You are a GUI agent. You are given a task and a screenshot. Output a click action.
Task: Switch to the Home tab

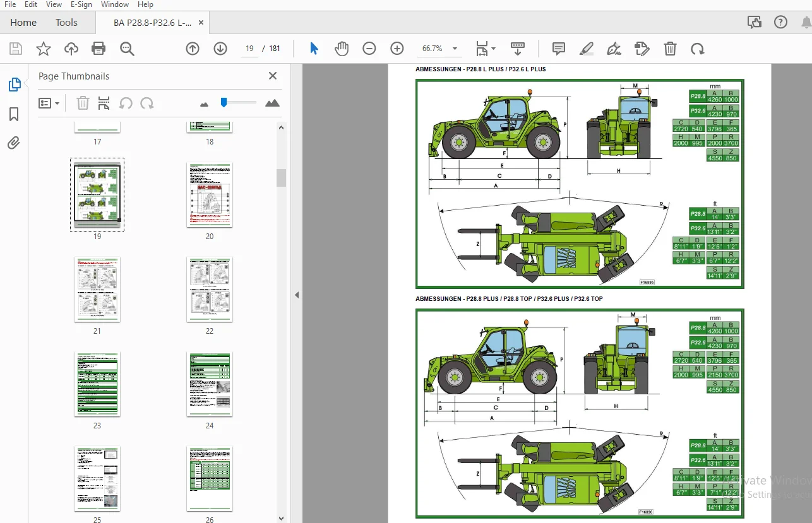click(23, 22)
